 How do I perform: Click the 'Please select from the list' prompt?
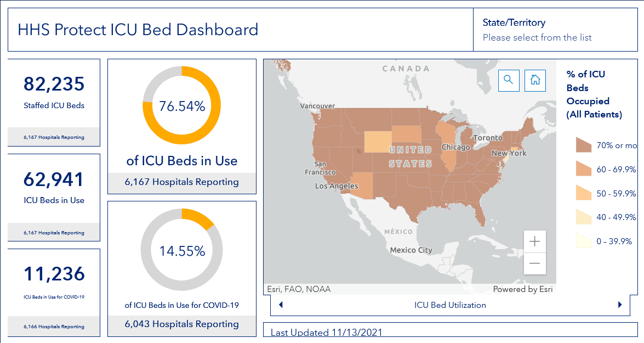click(537, 37)
